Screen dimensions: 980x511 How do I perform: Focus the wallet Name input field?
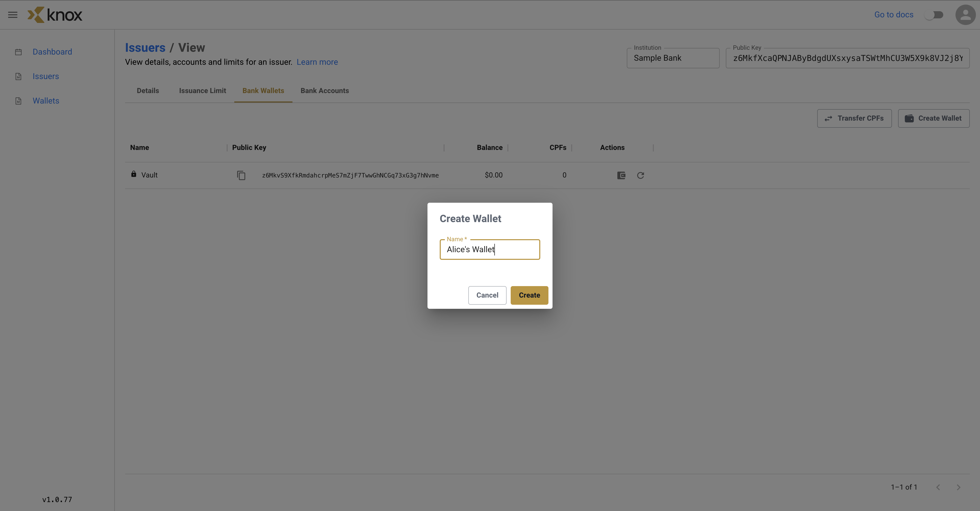(x=490, y=249)
